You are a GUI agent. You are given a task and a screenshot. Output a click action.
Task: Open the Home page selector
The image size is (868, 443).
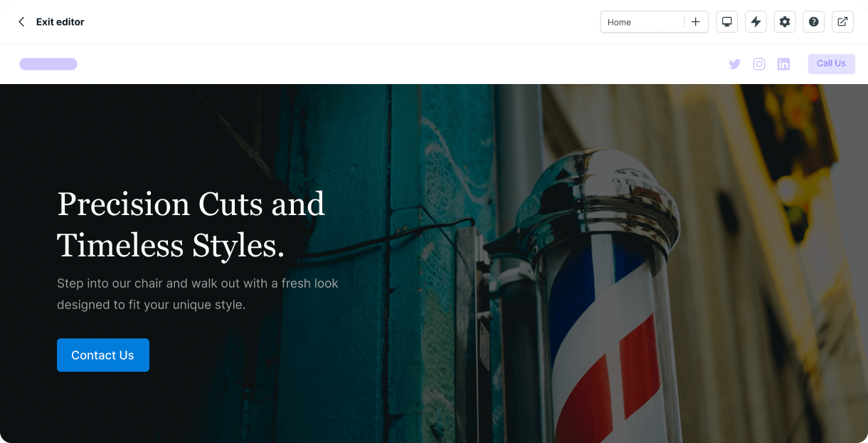pyautogui.click(x=642, y=22)
